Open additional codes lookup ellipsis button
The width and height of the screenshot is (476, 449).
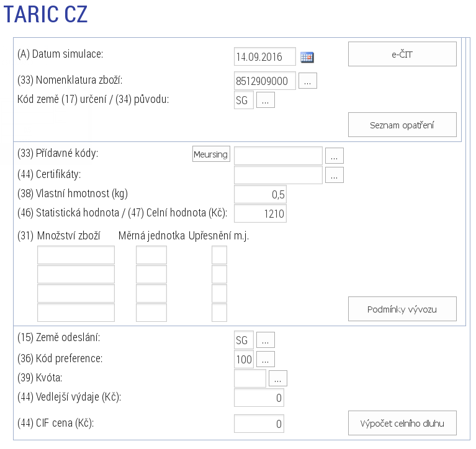[335, 156]
